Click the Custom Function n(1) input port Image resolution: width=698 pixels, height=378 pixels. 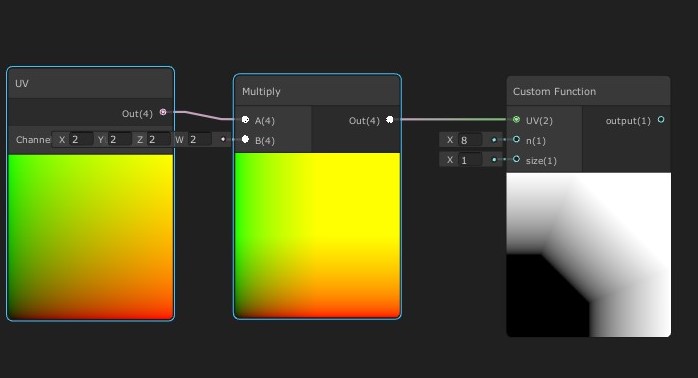click(x=516, y=139)
